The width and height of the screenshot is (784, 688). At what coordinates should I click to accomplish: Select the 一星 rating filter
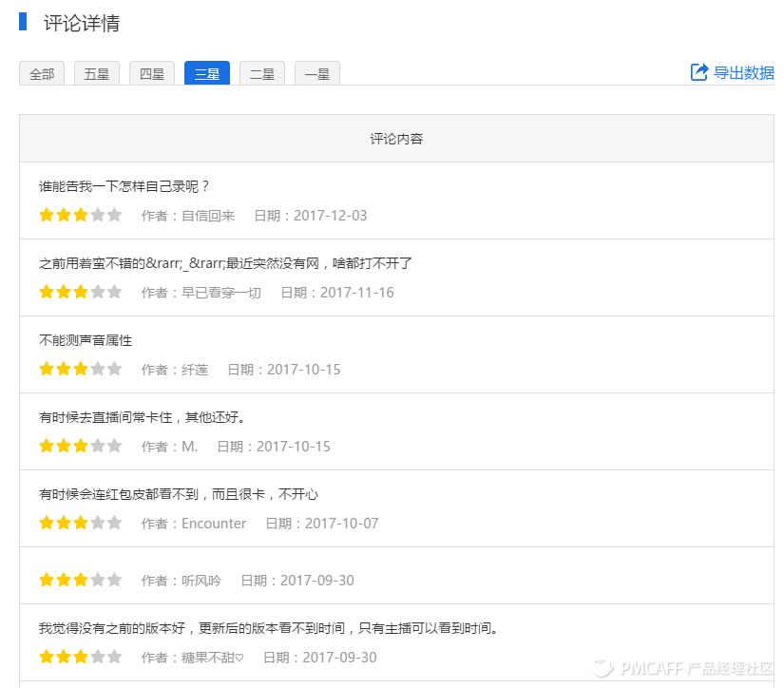[x=316, y=73]
